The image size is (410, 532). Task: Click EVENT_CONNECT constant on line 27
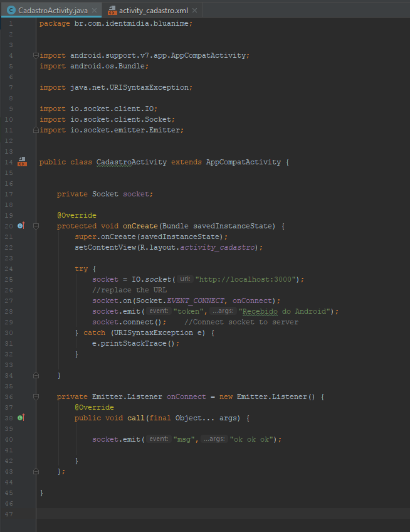click(x=196, y=301)
